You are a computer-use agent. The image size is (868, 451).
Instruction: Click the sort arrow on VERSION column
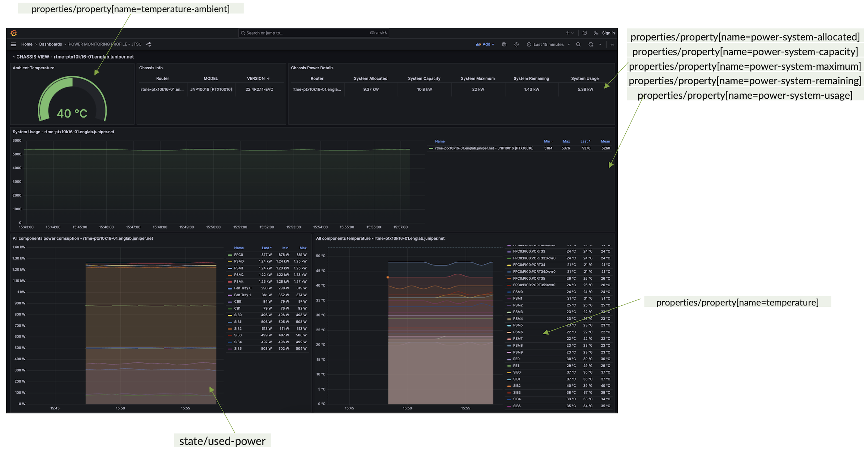pos(268,79)
